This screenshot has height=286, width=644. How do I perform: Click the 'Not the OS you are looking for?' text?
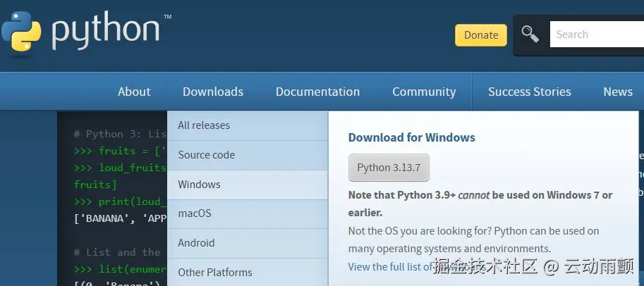(x=420, y=231)
